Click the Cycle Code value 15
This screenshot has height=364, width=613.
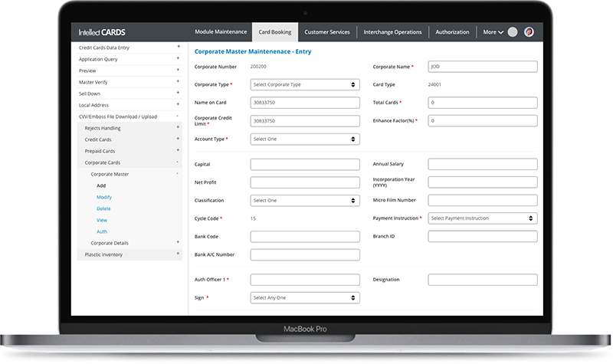[x=253, y=218]
